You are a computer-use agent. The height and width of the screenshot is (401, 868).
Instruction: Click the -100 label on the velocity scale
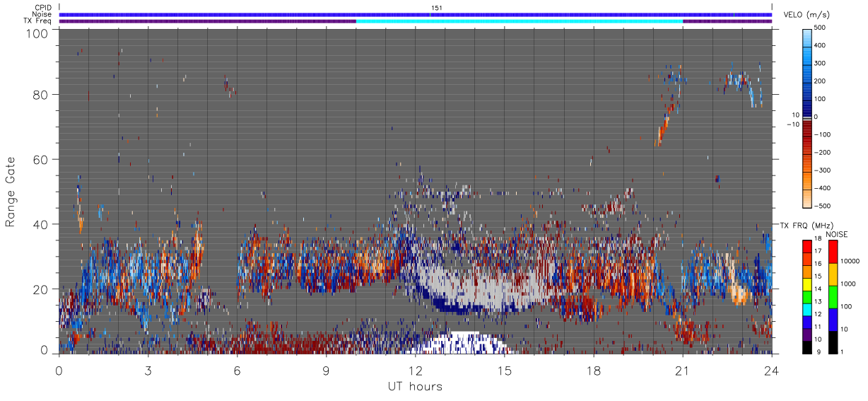[x=823, y=134]
